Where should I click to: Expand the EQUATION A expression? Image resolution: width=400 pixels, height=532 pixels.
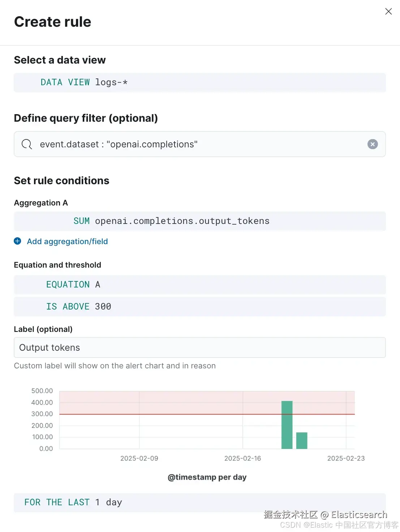click(73, 285)
